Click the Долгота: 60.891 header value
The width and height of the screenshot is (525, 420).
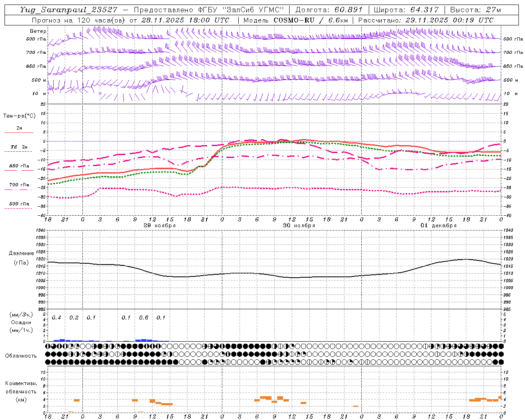tap(329, 10)
